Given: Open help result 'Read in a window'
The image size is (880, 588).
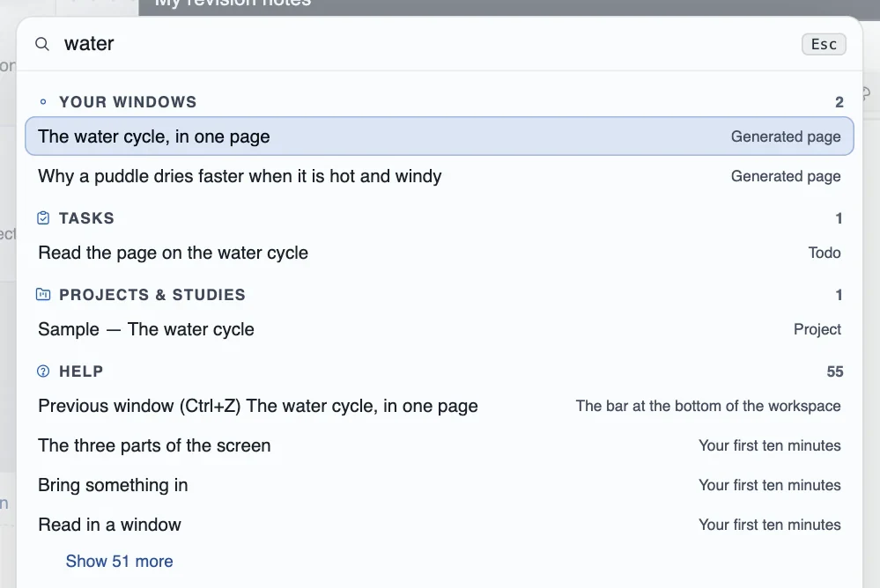Looking at the screenshot, I should 440,525.
